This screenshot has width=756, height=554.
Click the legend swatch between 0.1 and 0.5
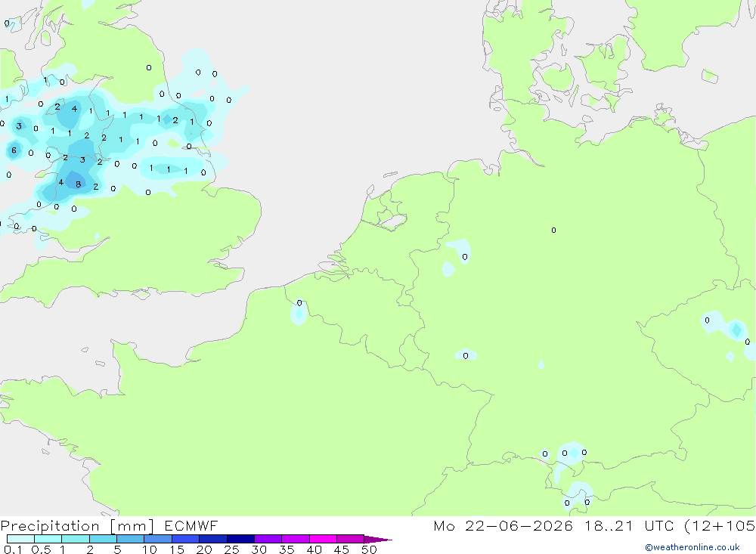(20, 539)
